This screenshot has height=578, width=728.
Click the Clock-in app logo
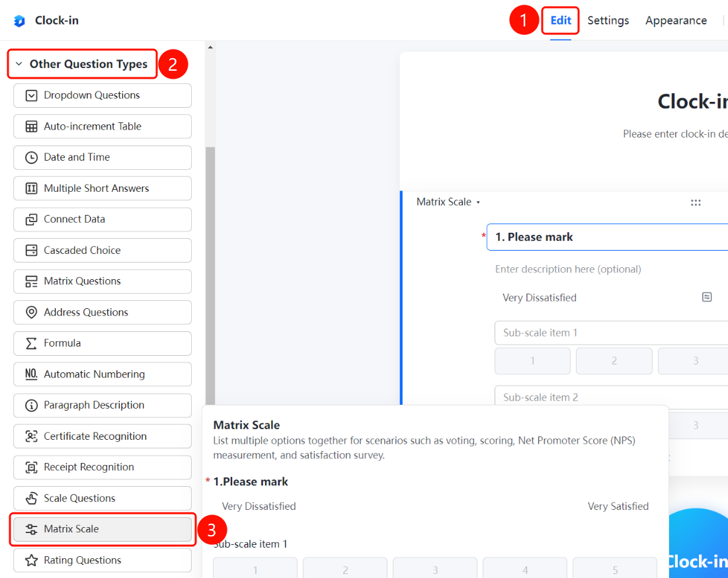(19, 21)
